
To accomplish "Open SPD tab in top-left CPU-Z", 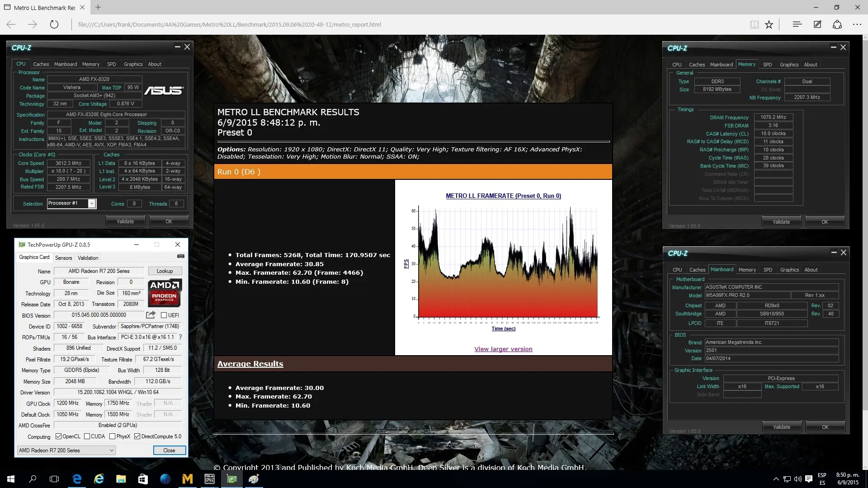I will [x=112, y=64].
